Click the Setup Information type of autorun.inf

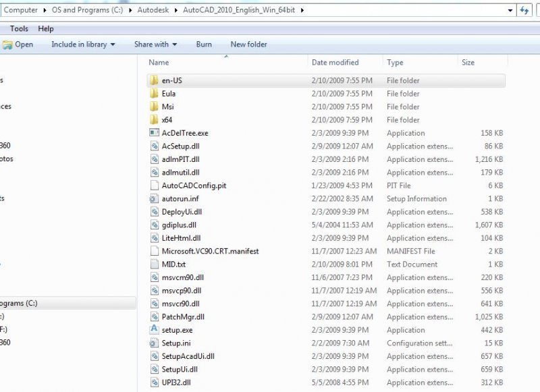tap(416, 198)
